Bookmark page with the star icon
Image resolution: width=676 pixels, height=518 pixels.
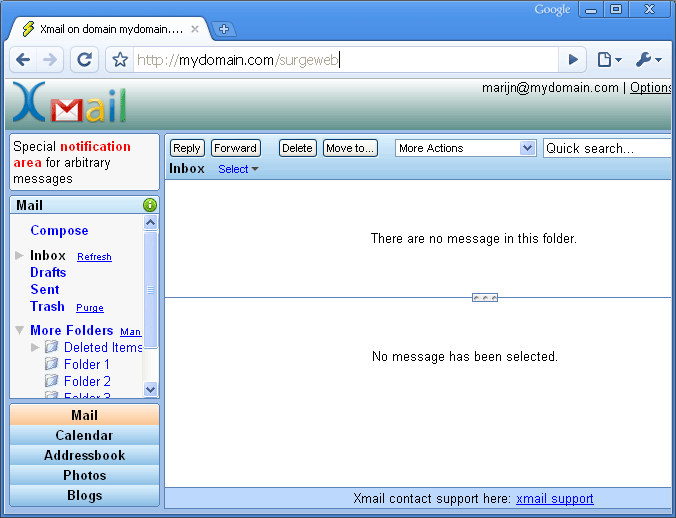point(120,60)
